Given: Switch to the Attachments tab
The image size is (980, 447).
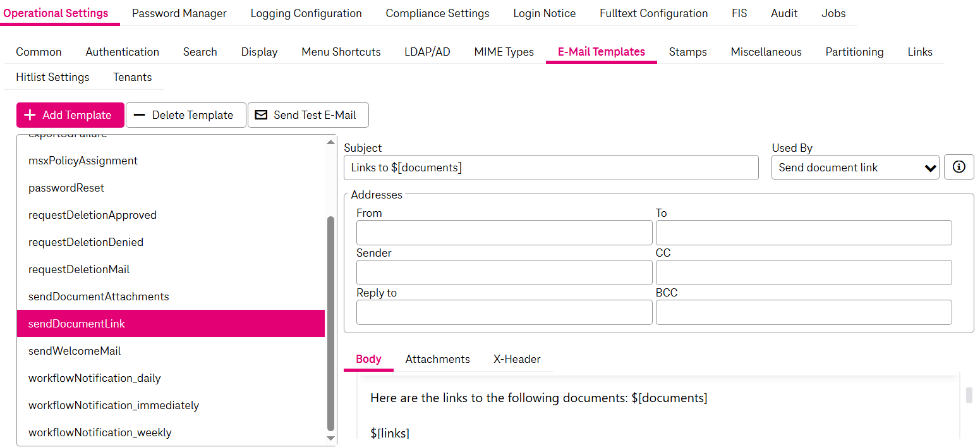Looking at the screenshot, I should 437,359.
